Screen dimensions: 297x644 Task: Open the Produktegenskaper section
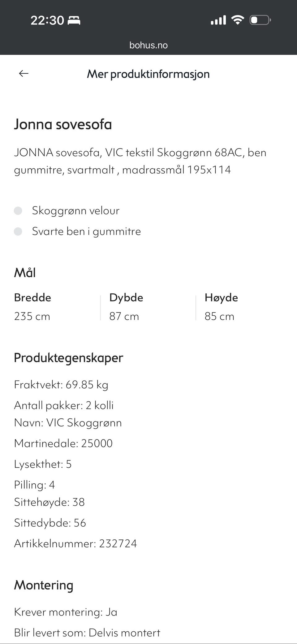pyautogui.click(x=68, y=358)
